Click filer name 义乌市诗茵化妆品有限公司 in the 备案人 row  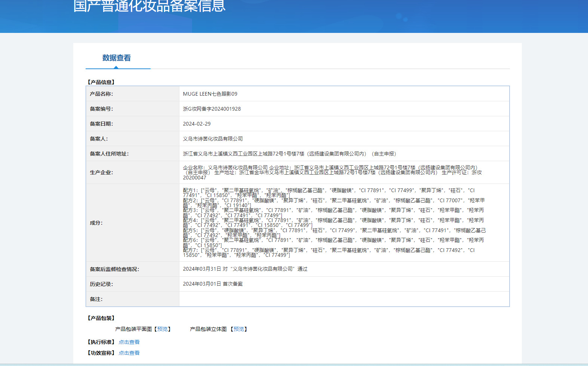point(213,139)
